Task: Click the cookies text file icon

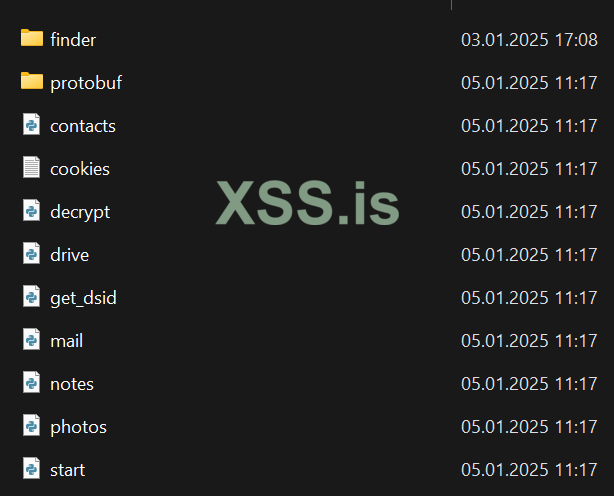Action: (32, 168)
